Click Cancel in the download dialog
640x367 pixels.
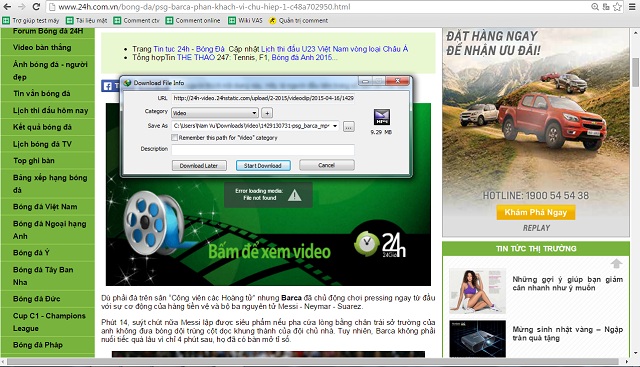pos(327,165)
